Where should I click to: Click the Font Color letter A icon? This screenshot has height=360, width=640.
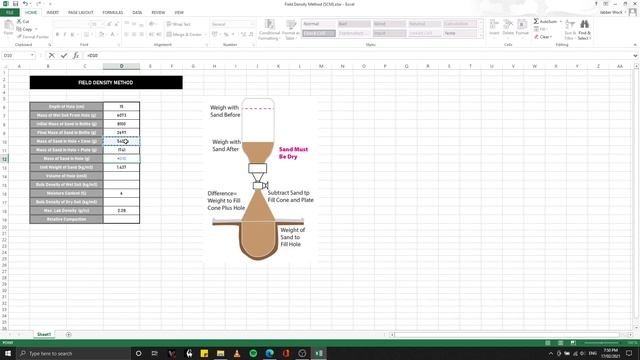pos(112,34)
